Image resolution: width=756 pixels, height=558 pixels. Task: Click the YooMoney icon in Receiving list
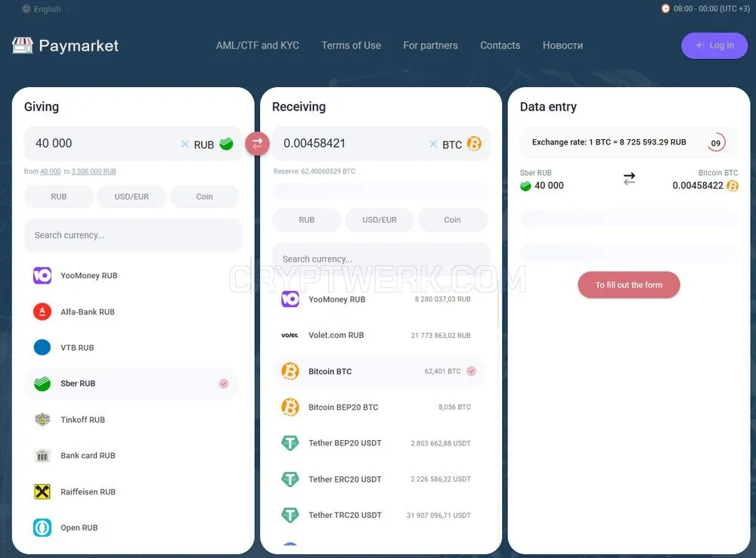tap(290, 299)
